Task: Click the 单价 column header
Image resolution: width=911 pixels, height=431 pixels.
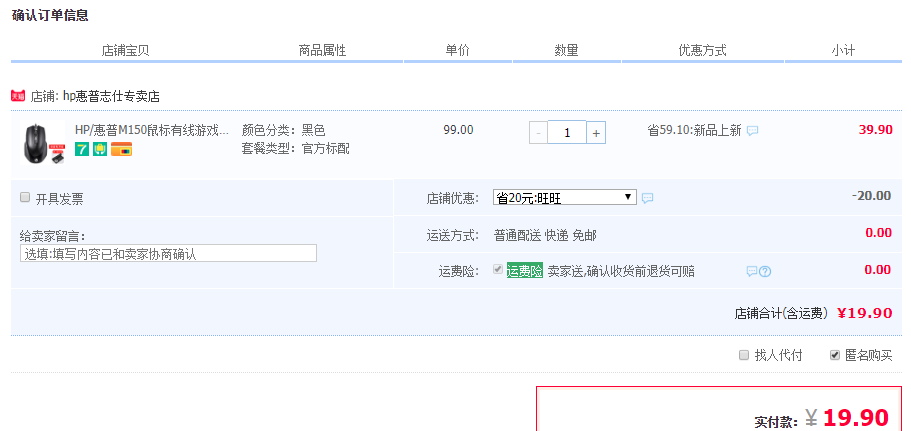Action: [457, 51]
